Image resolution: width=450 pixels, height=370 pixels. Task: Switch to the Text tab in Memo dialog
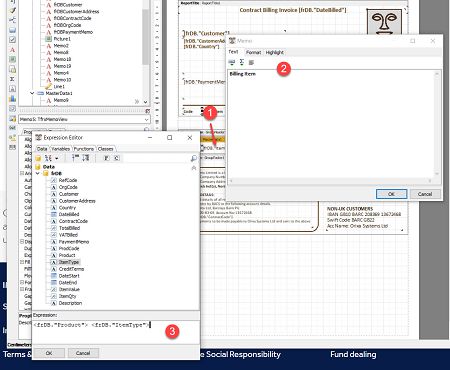[x=233, y=52]
